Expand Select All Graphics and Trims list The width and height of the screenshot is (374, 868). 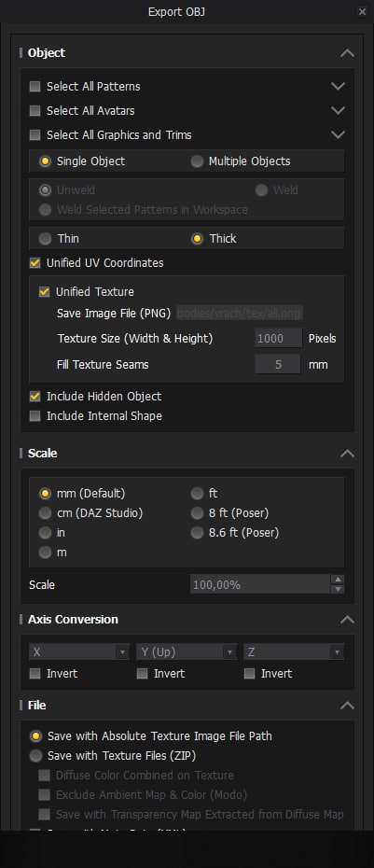(338, 134)
